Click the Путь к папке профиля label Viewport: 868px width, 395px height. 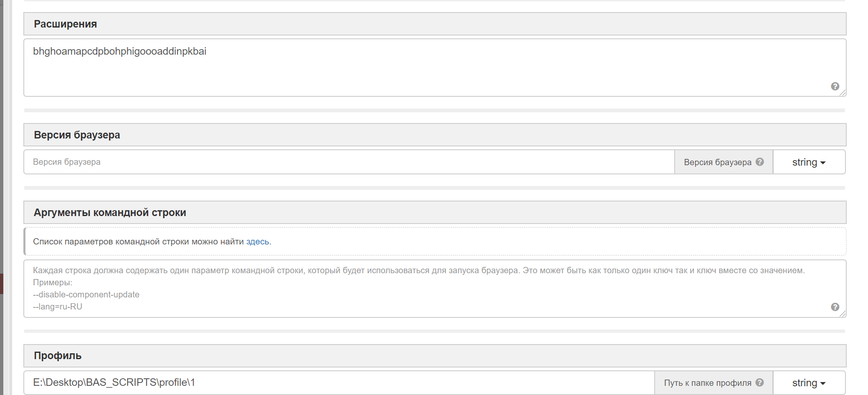(707, 383)
